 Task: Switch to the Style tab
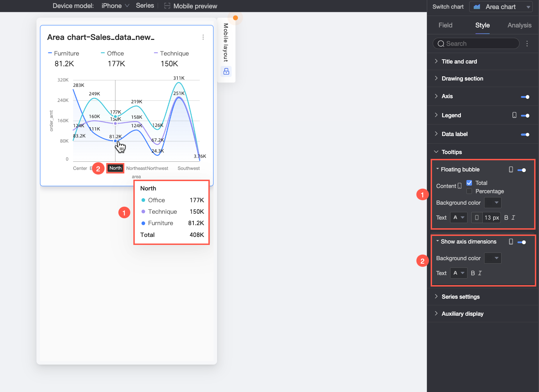point(482,25)
